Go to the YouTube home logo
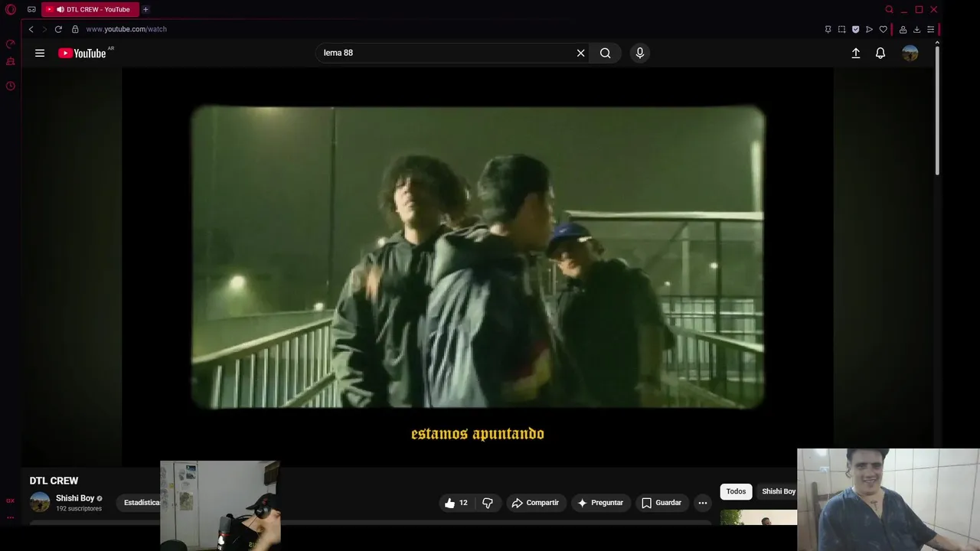Screen dimensions: 980x551 pos(83,53)
